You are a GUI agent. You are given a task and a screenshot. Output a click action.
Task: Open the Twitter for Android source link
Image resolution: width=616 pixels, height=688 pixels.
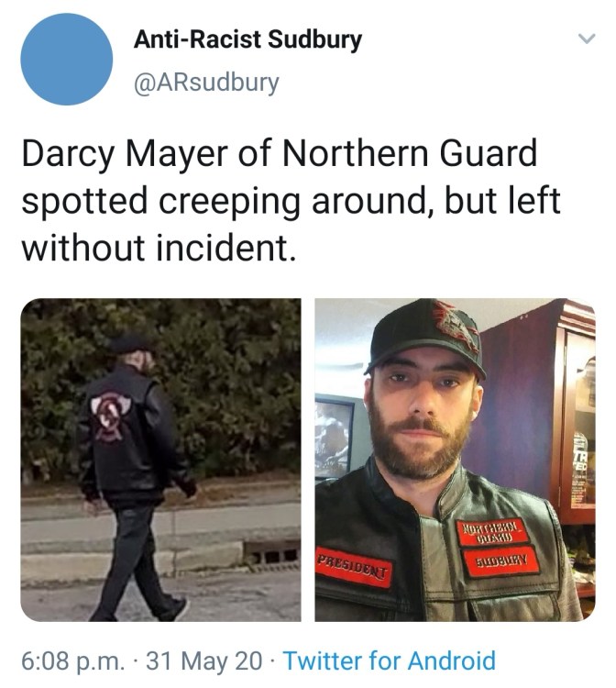pyautogui.click(x=390, y=660)
